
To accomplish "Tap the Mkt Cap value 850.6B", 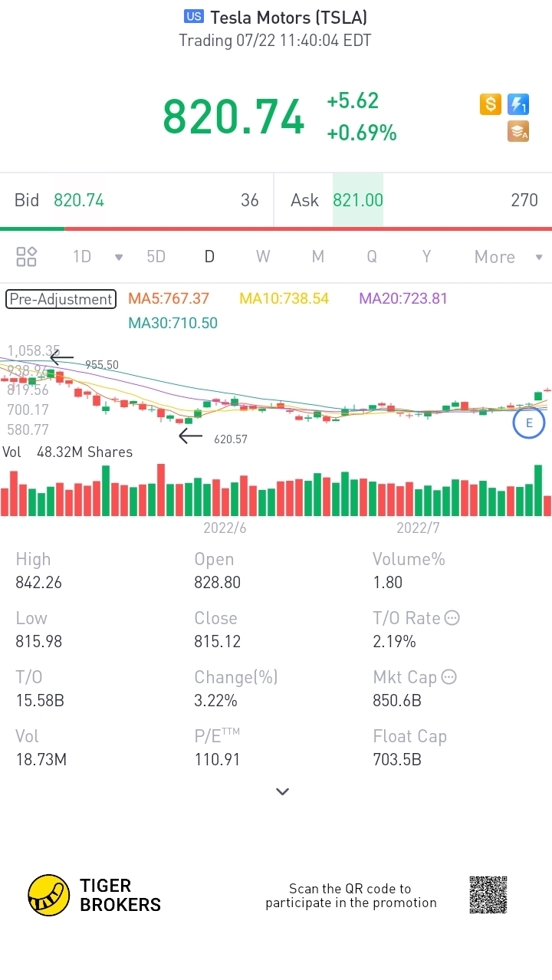I will pos(397,701).
